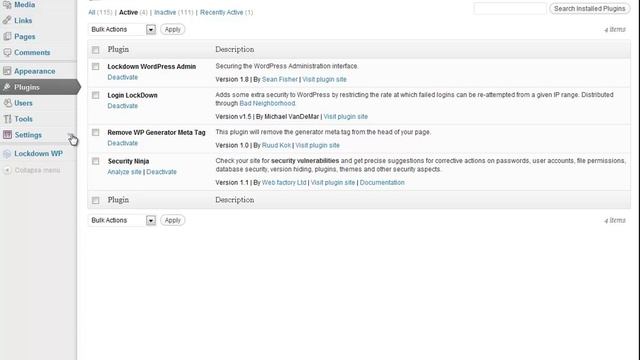This screenshot has width=640, height=360.
Task: Click the Lockdown WP icon
Action: click(x=7, y=153)
